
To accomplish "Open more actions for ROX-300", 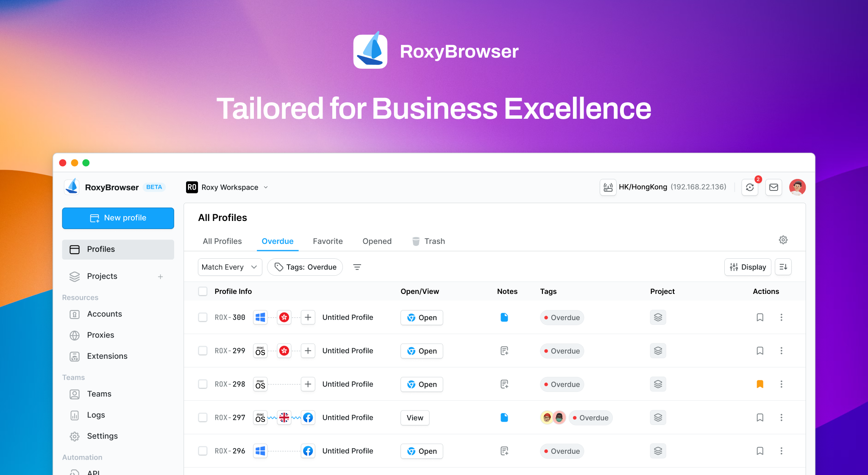I will (782, 317).
